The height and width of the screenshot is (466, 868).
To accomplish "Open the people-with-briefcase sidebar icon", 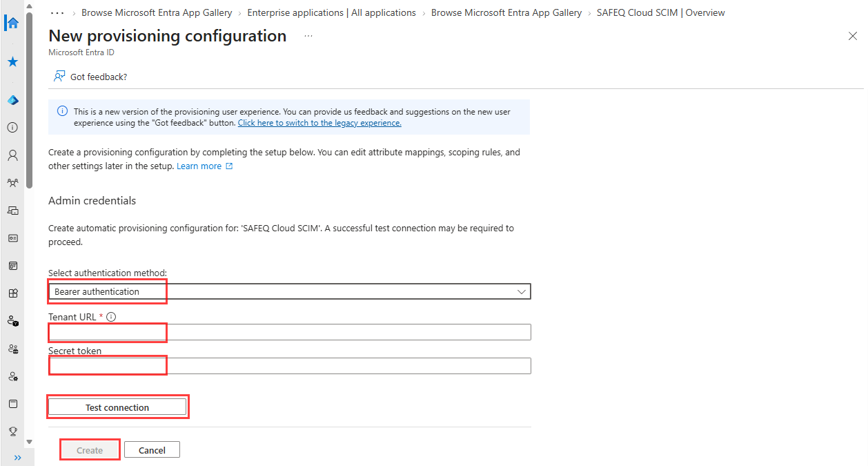I will point(12,349).
